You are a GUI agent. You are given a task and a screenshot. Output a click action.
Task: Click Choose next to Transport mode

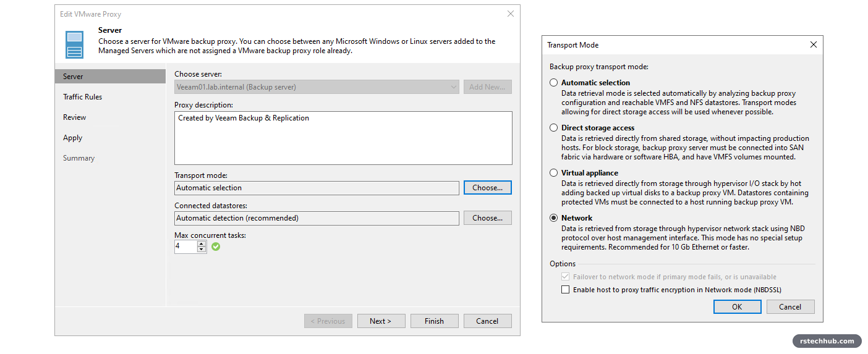(x=488, y=188)
